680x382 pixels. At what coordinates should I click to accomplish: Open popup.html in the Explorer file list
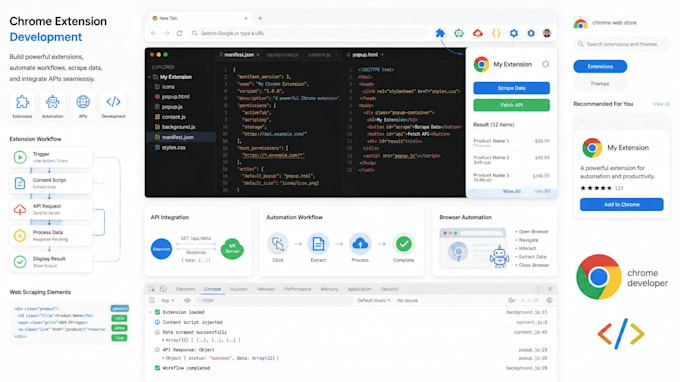click(x=175, y=97)
